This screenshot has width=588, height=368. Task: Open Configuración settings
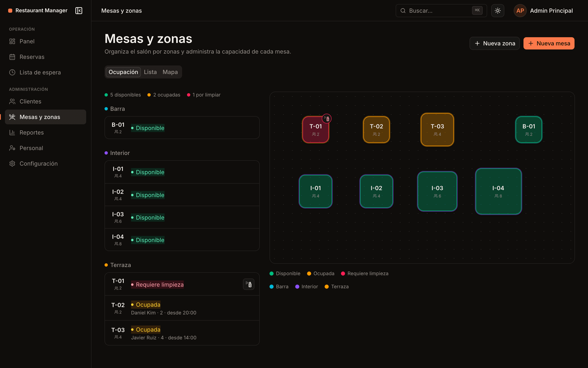(x=46, y=164)
